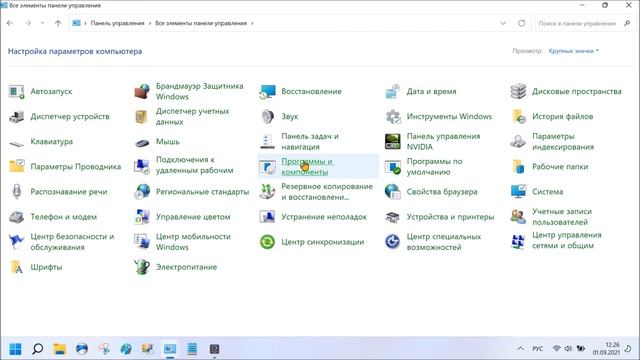This screenshot has width=640, height=360.
Task: Click Региональные стандарты globe icon
Action: coord(142,191)
